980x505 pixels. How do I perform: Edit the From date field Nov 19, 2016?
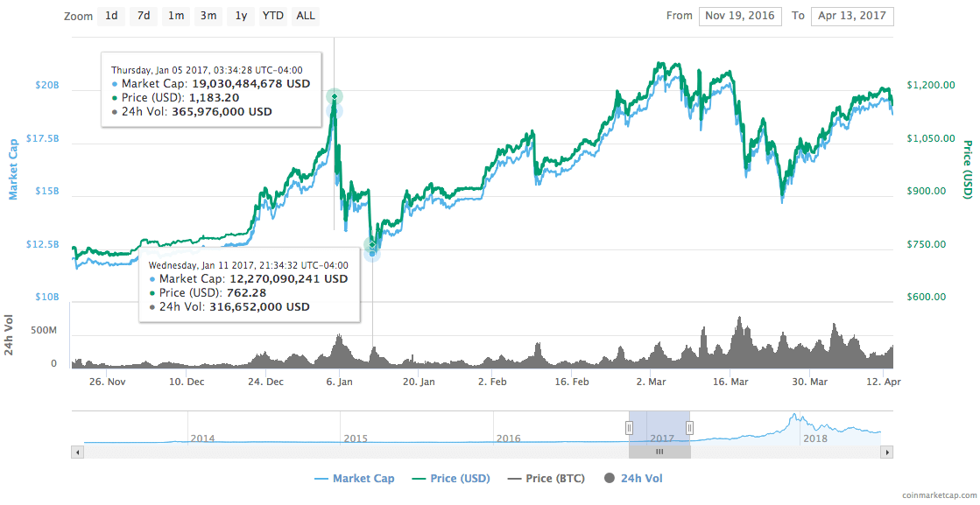[739, 17]
